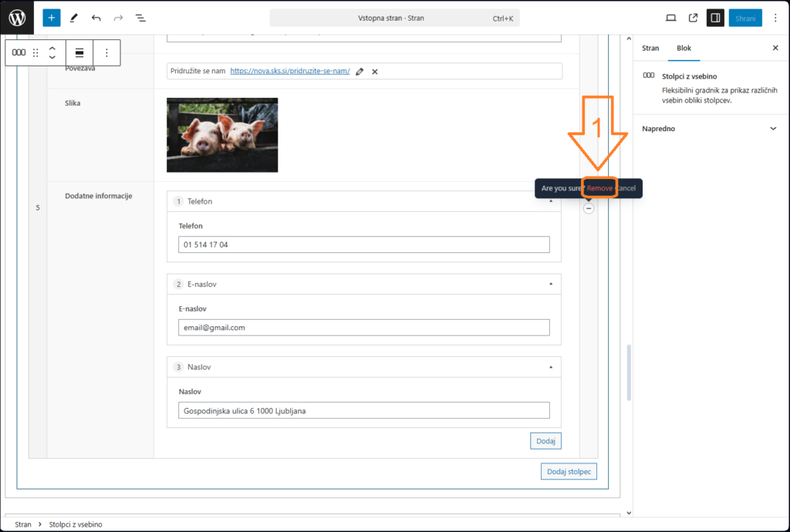Select the Blok tab
This screenshot has height=532, width=790.
click(684, 48)
